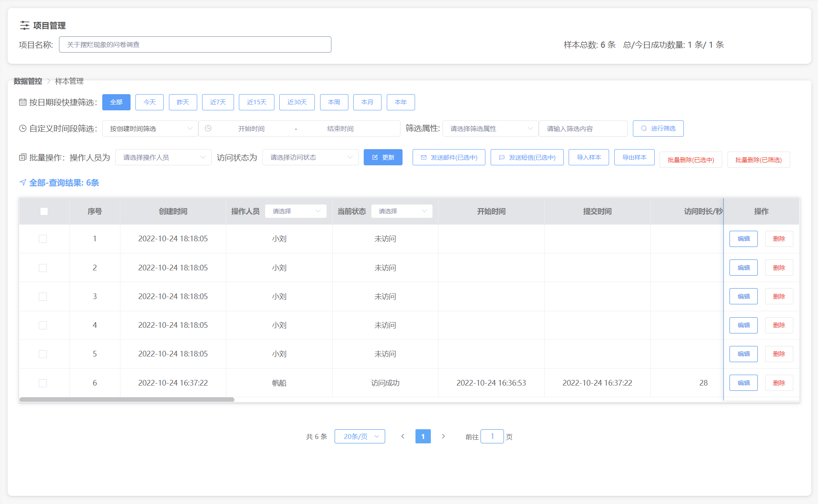Click the breadcrumb separator arrow after 数据管控
Screen dimensions: 818x504
(x=48, y=81)
